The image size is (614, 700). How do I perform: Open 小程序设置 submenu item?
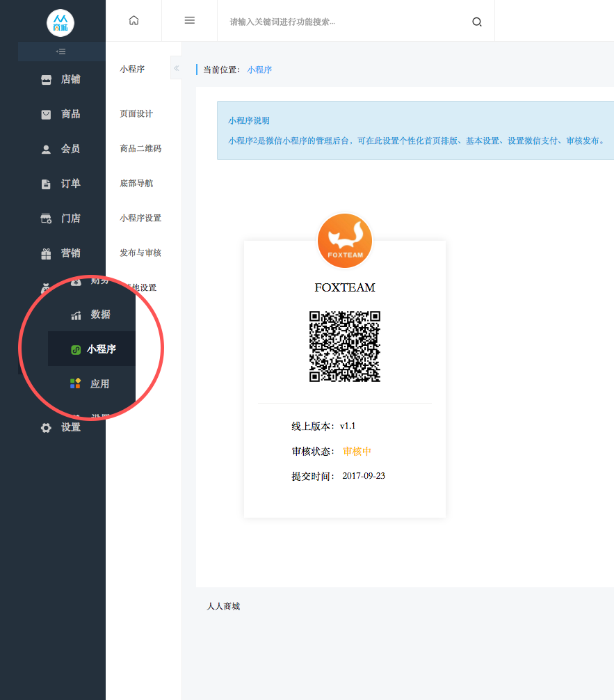click(x=140, y=218)
